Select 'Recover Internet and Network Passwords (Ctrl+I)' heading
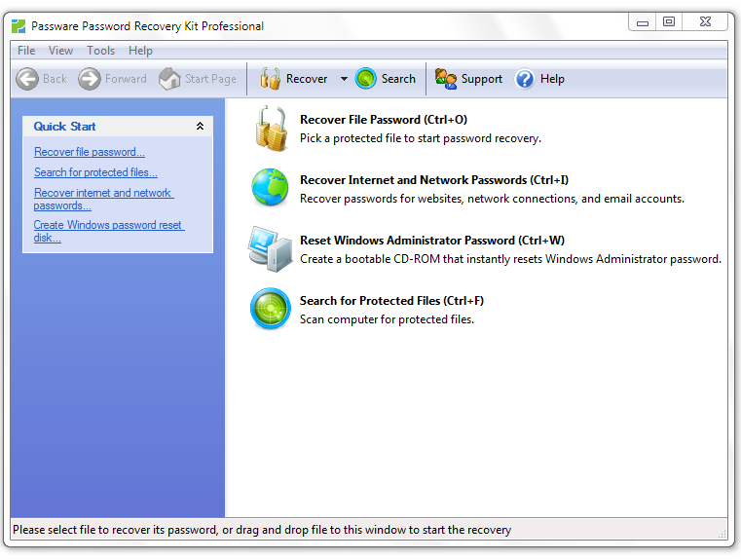 tap(434, 180)
